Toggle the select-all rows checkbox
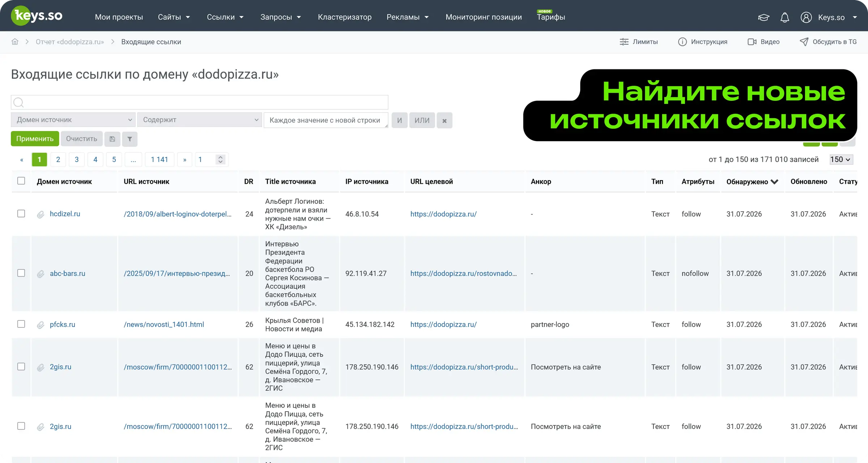Screen dimensions: 868x463 (21, 180)
